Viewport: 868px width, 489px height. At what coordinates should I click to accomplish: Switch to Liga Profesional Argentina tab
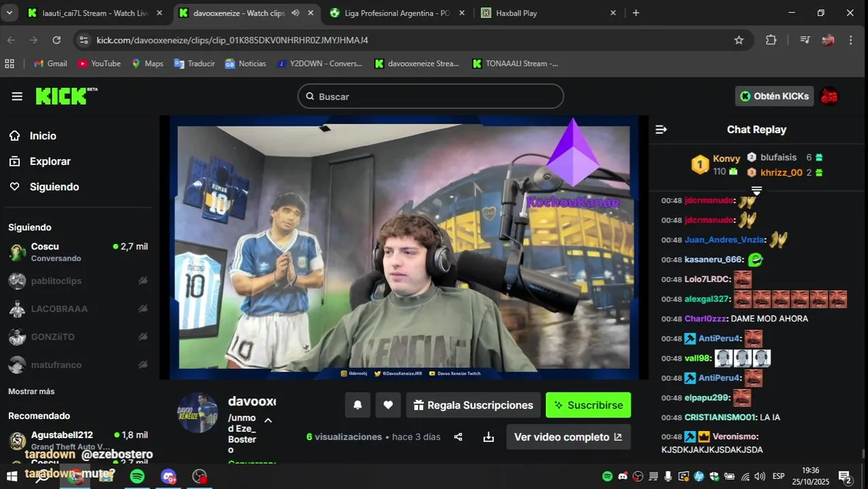pyautogui.click(x=397, y=13)
